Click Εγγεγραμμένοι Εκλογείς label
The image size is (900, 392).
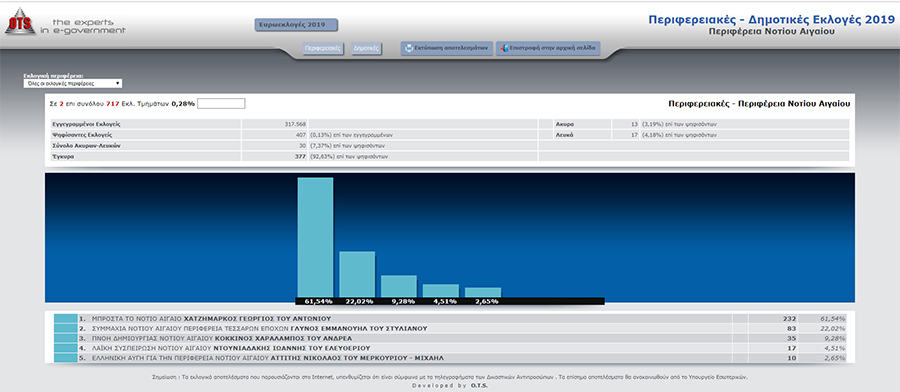click(x=86, y=124)
